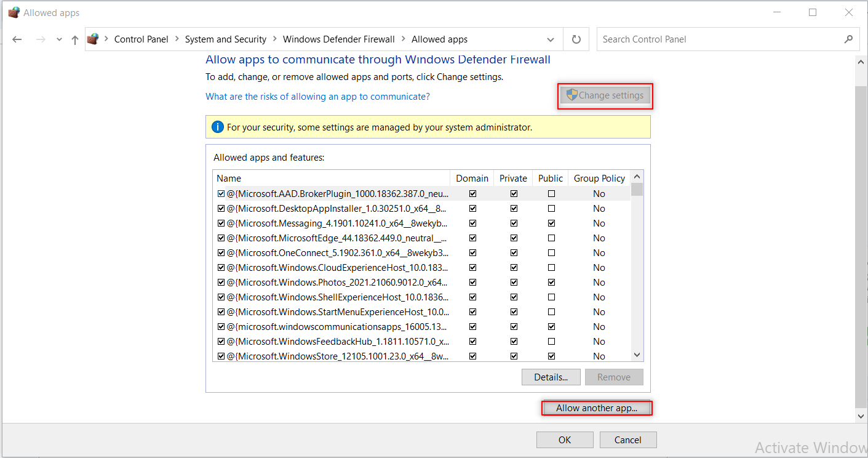Go back with the Back arrow
The image size is (868, 458).
pos(17,39)
